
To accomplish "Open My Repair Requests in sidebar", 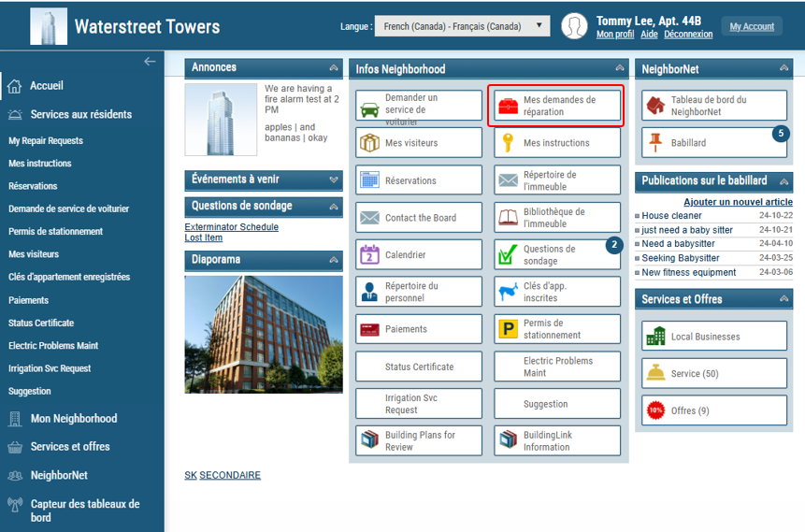I will click(46, 140).
